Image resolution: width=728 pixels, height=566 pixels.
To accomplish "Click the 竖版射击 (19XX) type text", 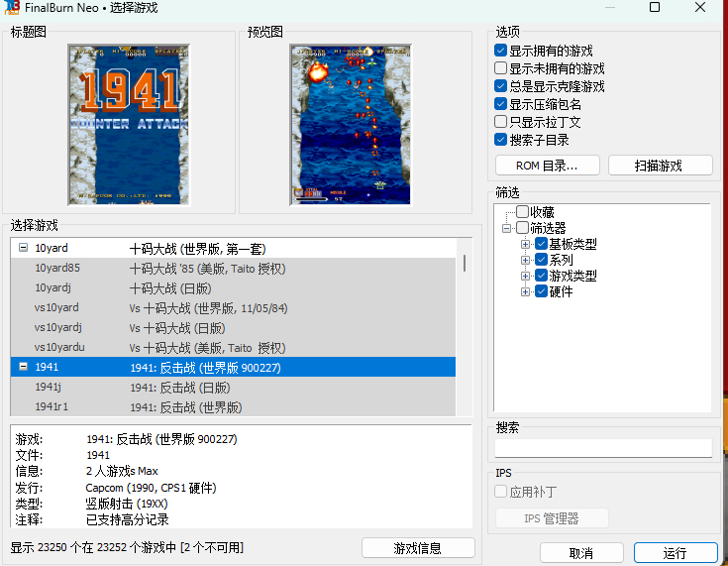I will pyautogui.click(x=127, y=504).
